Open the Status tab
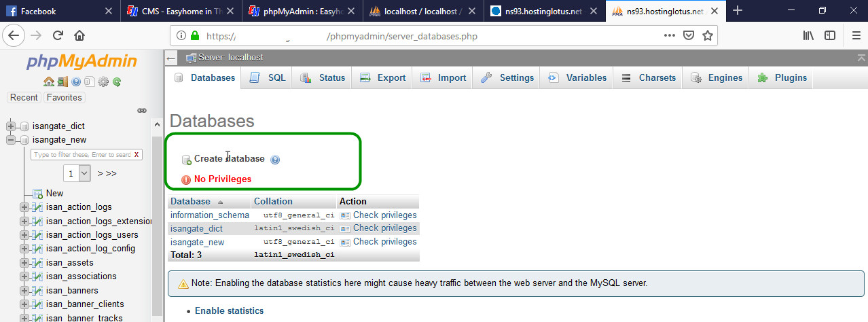The width and height of the screenshot is (868, 322). (x=323, y=77)
